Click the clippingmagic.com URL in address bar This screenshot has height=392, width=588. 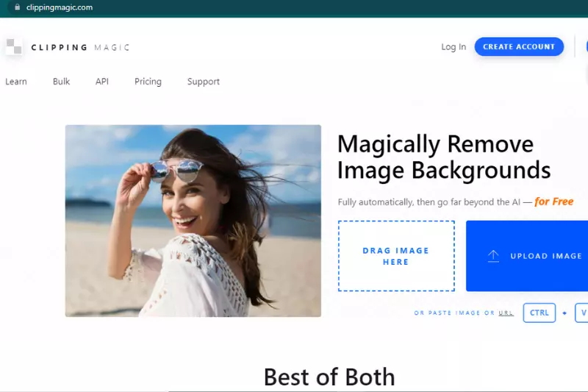(x=60, y=7)
